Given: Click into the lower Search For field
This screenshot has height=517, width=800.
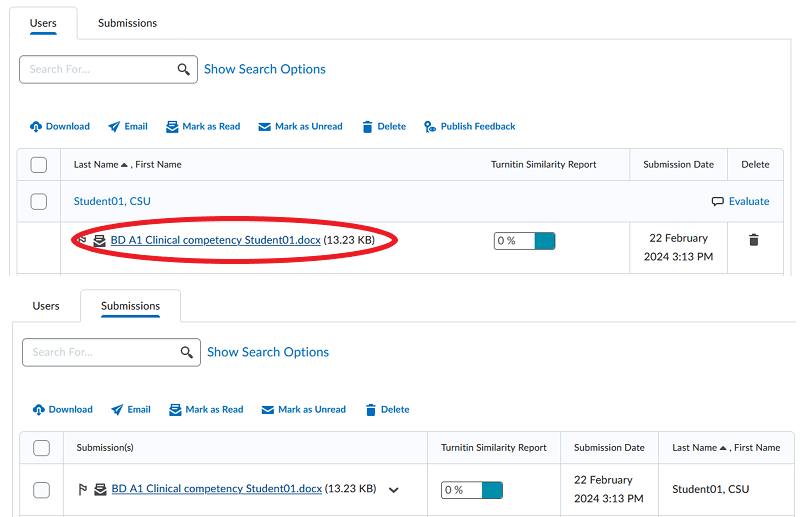Looking at the screenshot, I should 100,352.
